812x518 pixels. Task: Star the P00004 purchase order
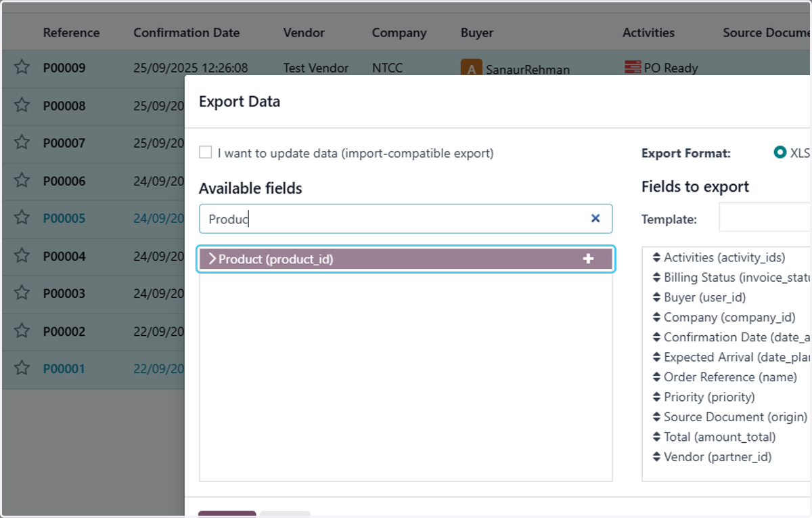pyautogui.click(x=22, y=255)
